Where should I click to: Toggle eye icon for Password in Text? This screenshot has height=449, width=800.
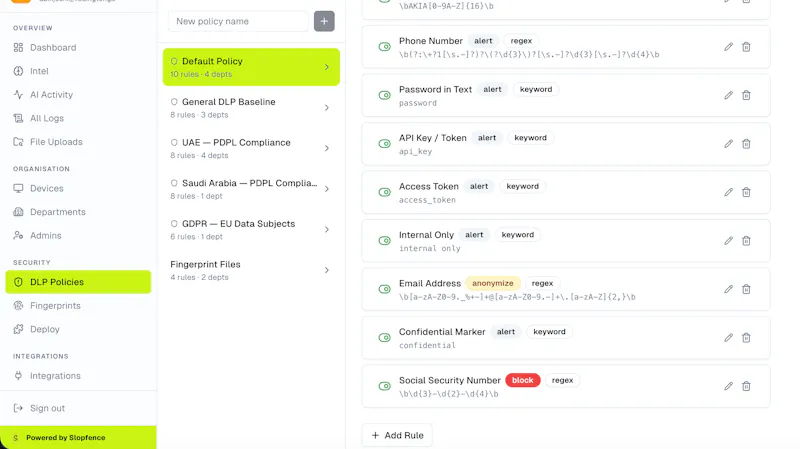384,95
